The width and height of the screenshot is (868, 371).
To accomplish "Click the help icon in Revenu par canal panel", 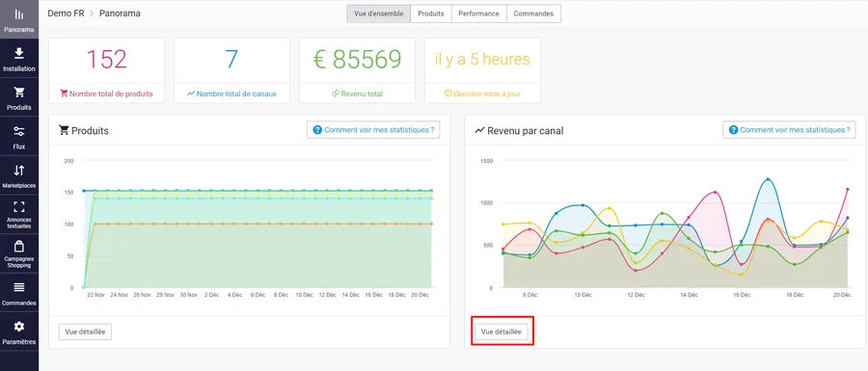I will click(x=733, y=130).
